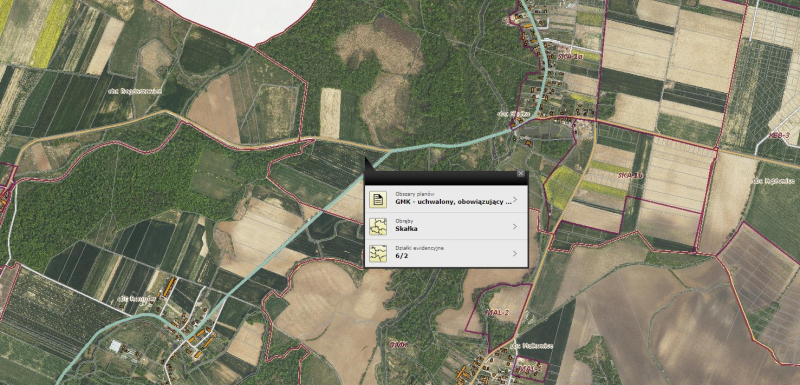Close the map info popup

point(520,173)
